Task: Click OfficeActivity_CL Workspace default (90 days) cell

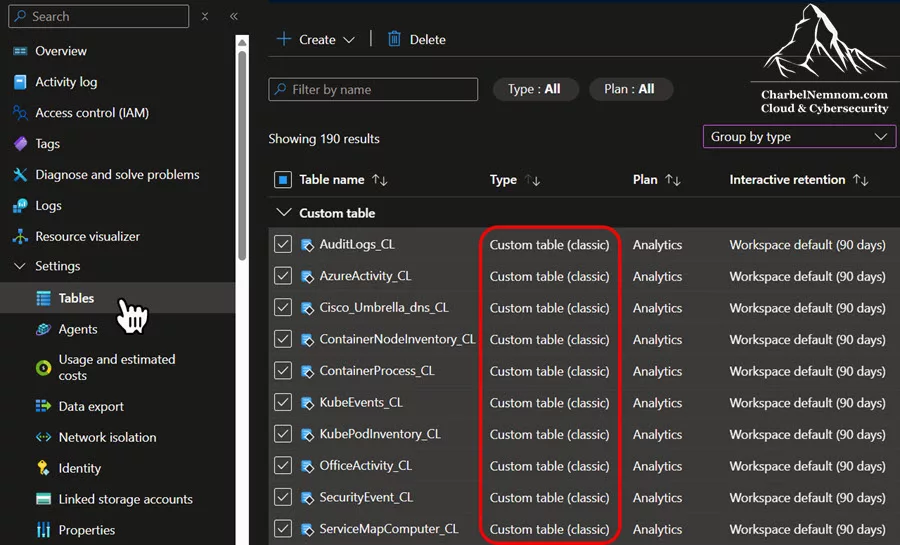Action: coord(807,466)
